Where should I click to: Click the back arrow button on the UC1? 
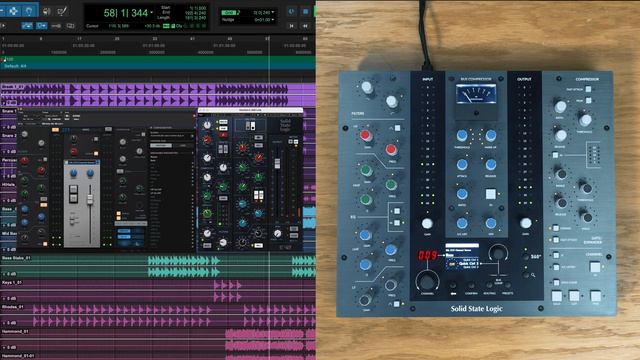[453, 286]
